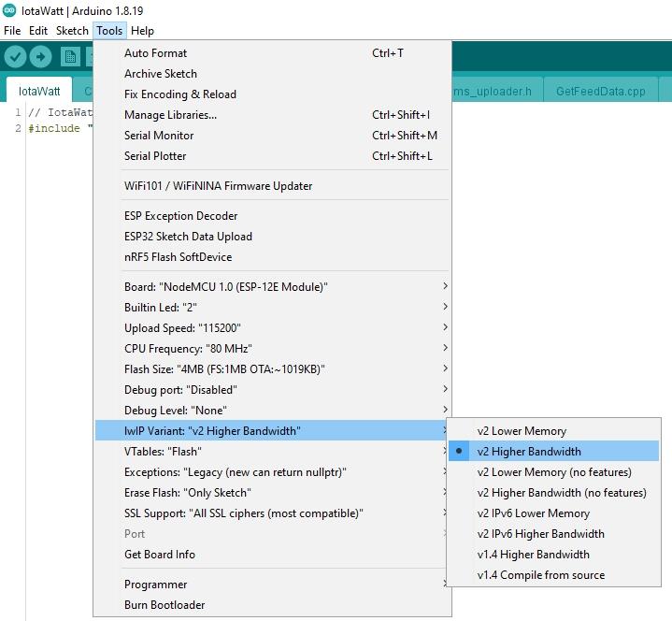
Task: Expand the VTables Flash submenu
Action: (x=273, y=452)
